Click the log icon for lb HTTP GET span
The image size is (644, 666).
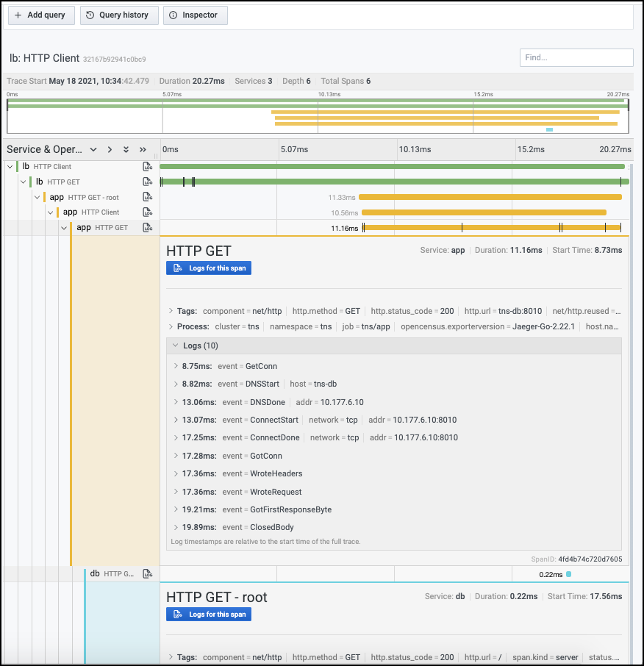tap(148, 182)
